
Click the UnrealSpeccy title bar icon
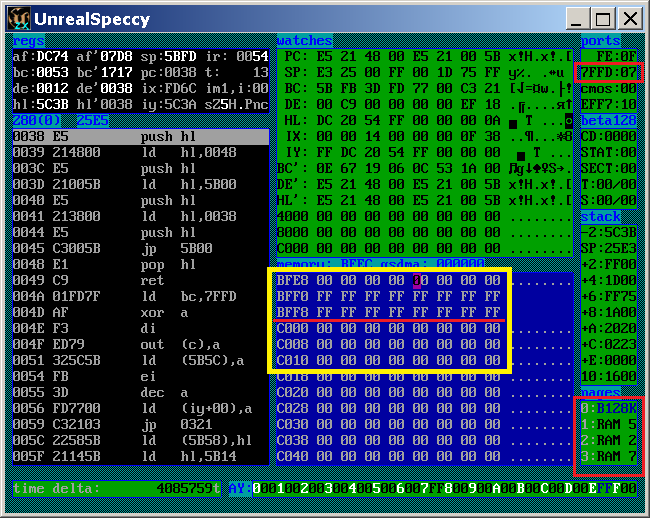19,19
